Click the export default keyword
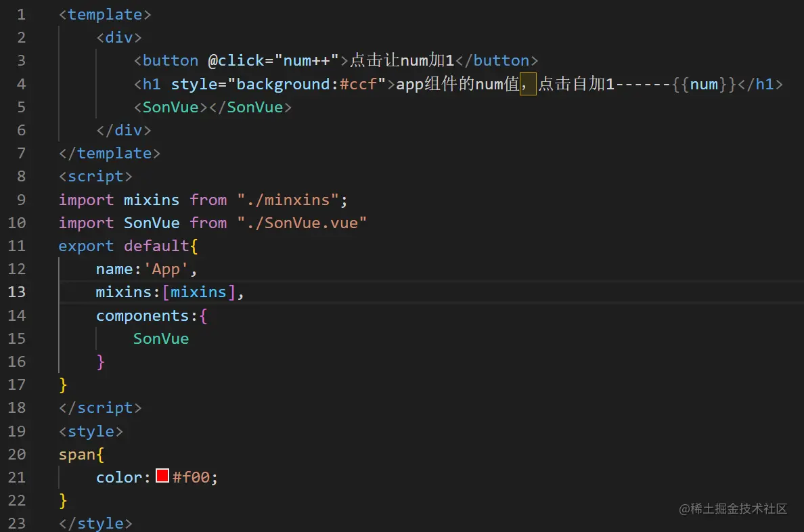 (x=124, y=246)
